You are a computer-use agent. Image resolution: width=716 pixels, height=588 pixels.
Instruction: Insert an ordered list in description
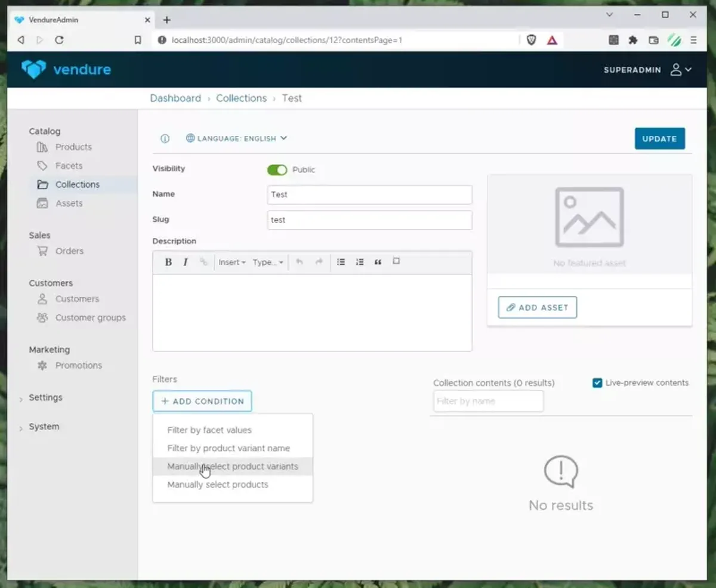tap(359, 262)
